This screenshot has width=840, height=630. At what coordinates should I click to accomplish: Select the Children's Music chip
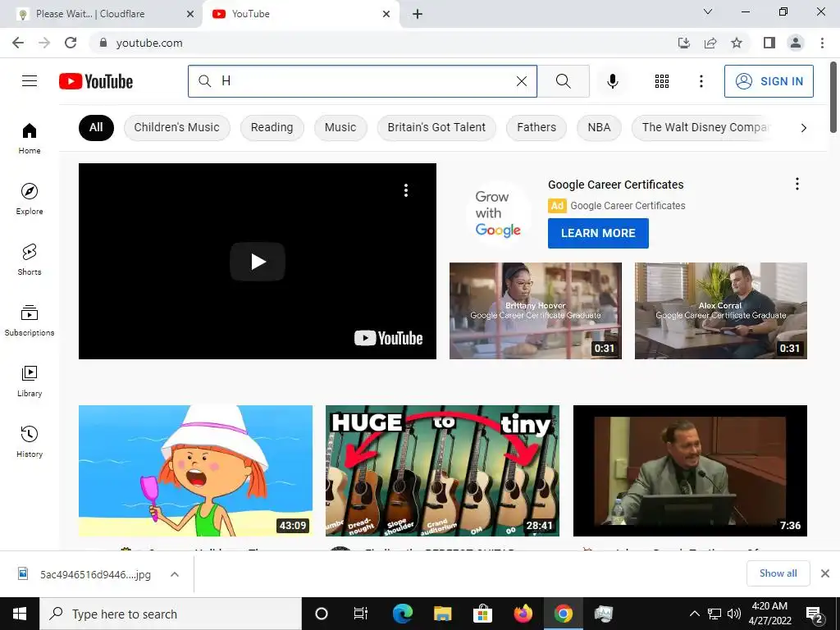177,127
